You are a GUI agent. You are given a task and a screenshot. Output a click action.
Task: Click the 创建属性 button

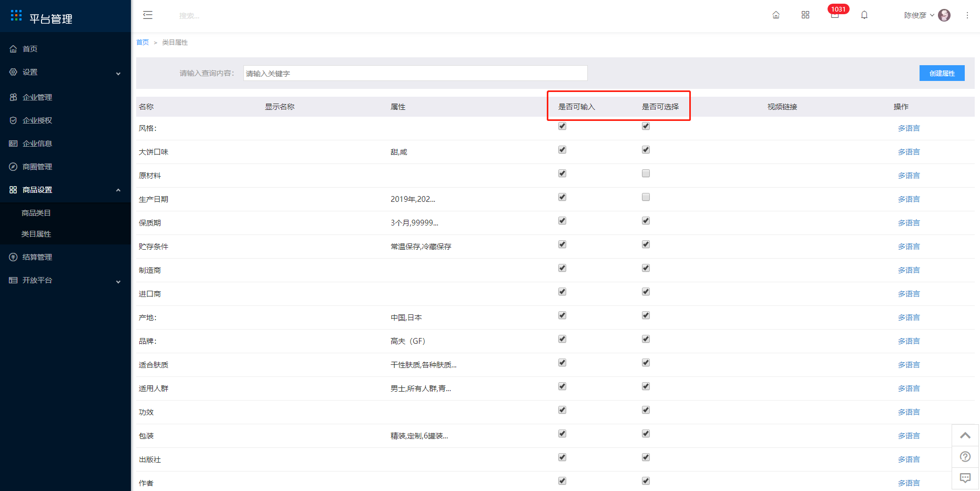[942, 73]
